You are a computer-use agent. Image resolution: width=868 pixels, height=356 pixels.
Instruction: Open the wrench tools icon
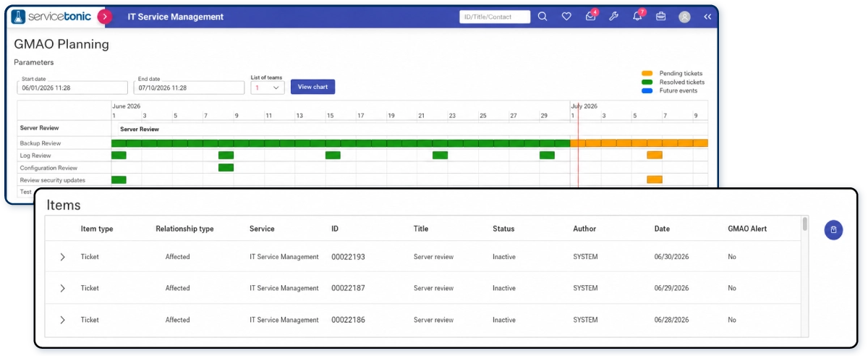(613, 17)
